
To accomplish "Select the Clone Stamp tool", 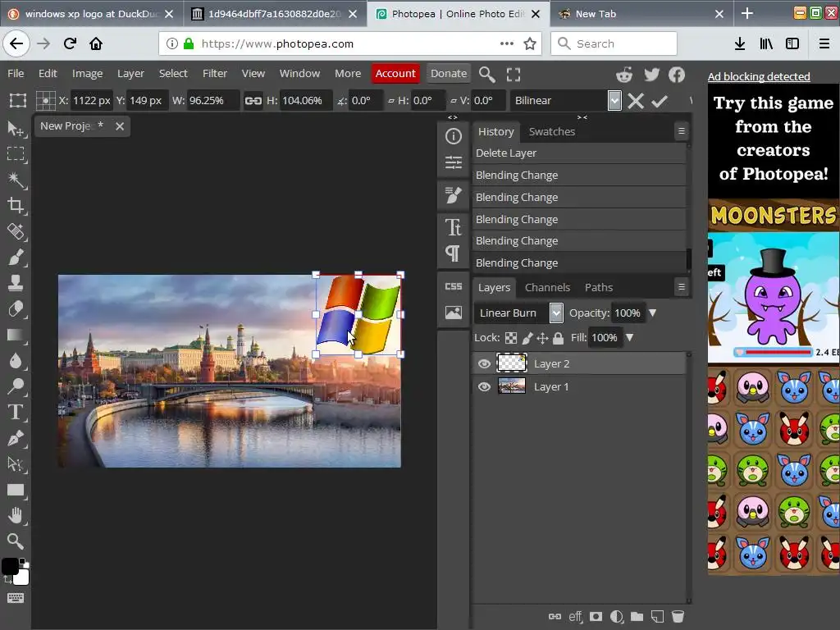I will coord(16,283).
